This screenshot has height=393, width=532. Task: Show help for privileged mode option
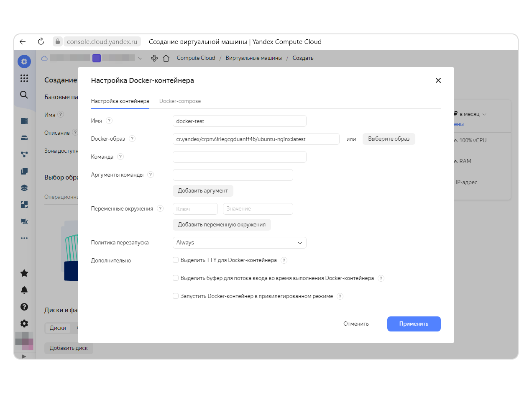coord(340,296)
